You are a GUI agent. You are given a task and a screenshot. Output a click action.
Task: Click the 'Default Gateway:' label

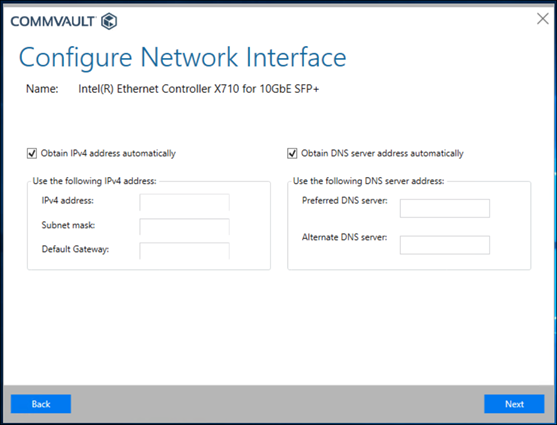(x=75, y=249)
